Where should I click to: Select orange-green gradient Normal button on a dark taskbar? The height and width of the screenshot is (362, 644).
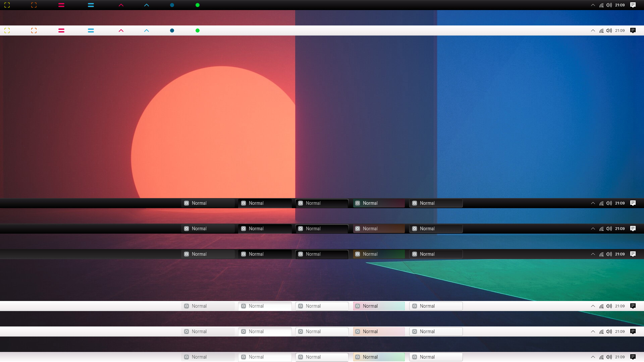[x=379, y=254]
